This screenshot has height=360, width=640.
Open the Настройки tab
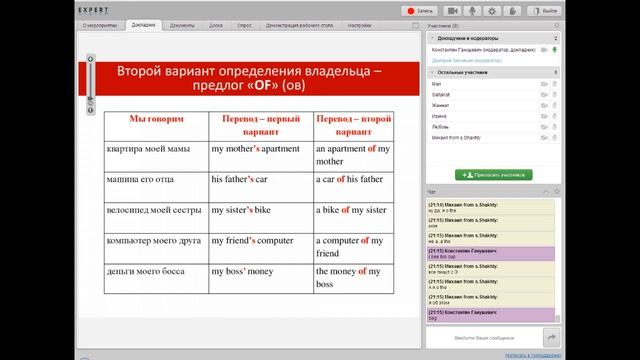[x=359, y=25]
